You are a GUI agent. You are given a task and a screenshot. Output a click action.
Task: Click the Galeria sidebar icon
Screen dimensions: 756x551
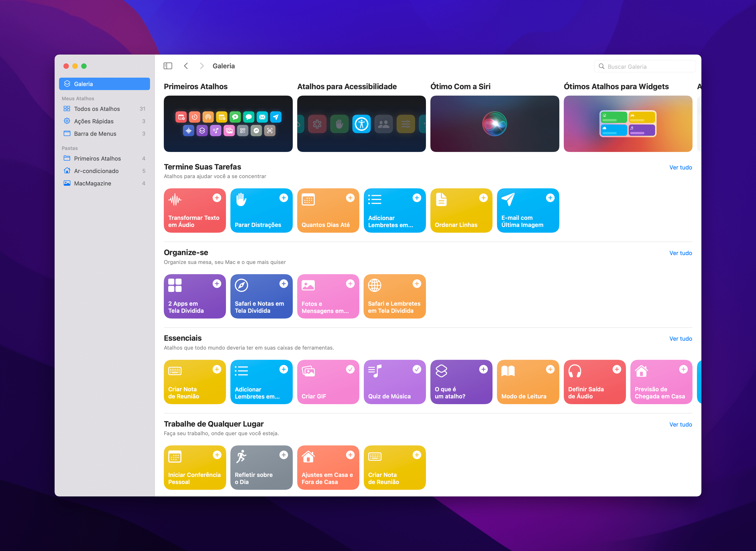pos(67,84)
